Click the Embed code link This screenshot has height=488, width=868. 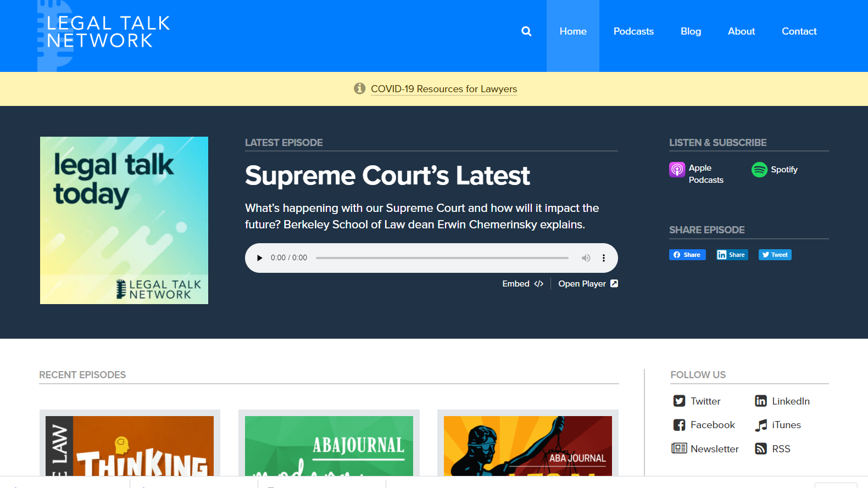pos(523,284)
